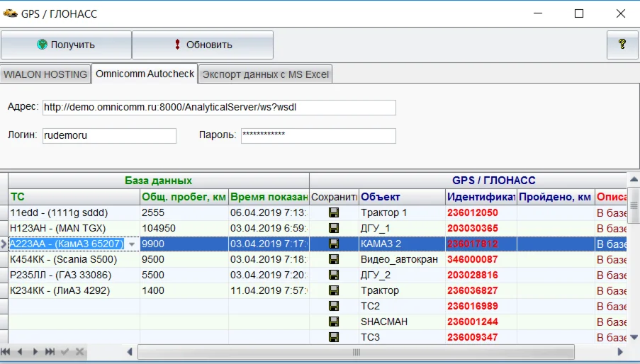Click the scrollbar right arrow
The image size is (640, 364).
point(620,351)
